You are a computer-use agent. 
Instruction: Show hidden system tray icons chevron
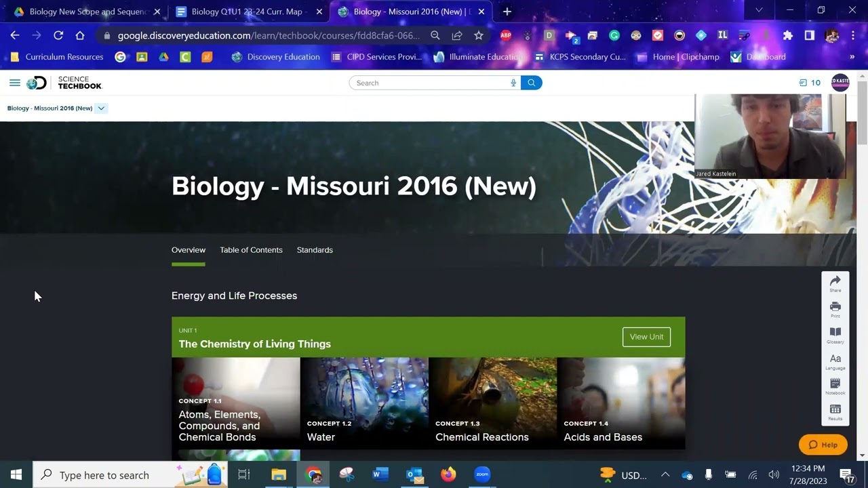coord(665,475)
